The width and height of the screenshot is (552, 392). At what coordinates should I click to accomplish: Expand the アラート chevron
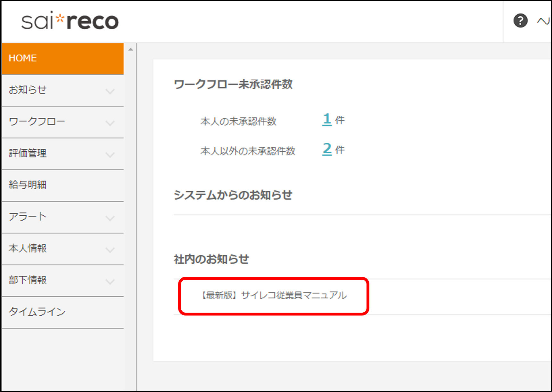(x=110, y=218)
